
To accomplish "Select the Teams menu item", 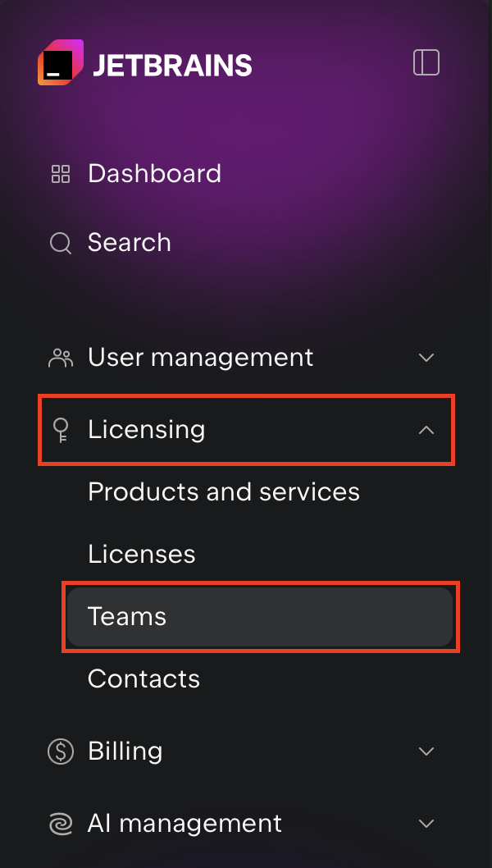I will coord(127,617).
